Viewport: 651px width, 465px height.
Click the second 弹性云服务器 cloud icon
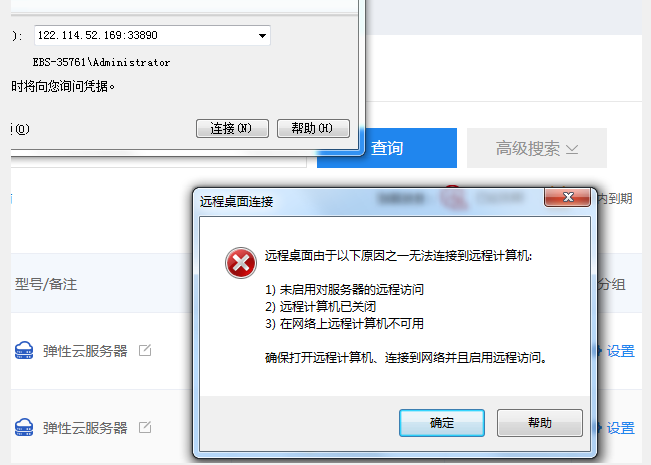click(x=24, y=427)
